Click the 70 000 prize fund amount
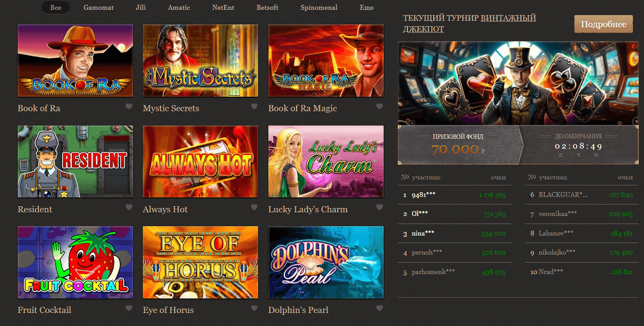The width and height of the screenshot is (644, 326). tap(454, 149)
